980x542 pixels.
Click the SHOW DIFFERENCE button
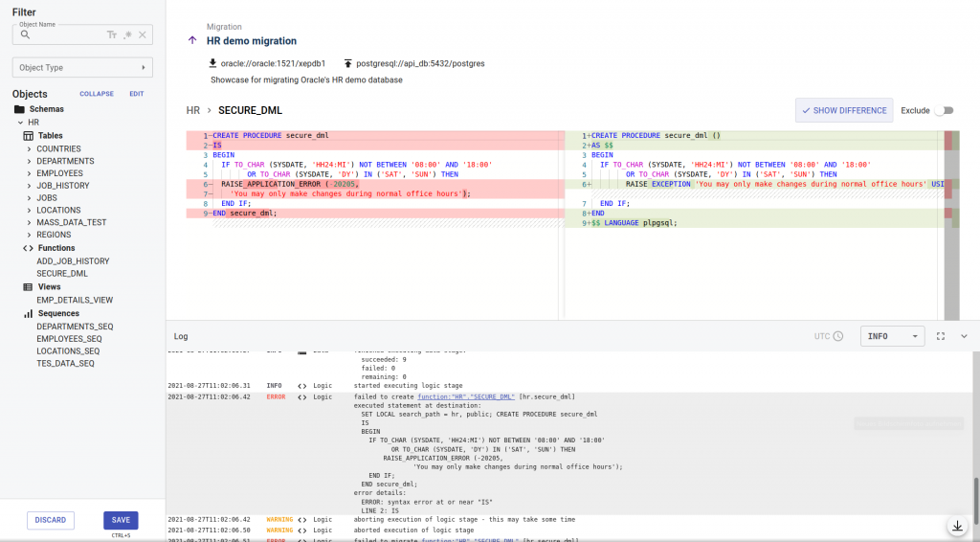tap(844, 111)
